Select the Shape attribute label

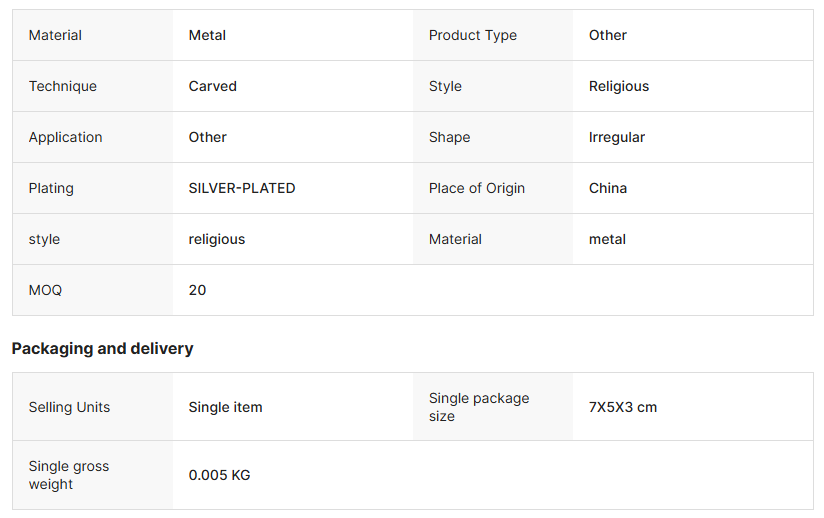click(449, 137)
